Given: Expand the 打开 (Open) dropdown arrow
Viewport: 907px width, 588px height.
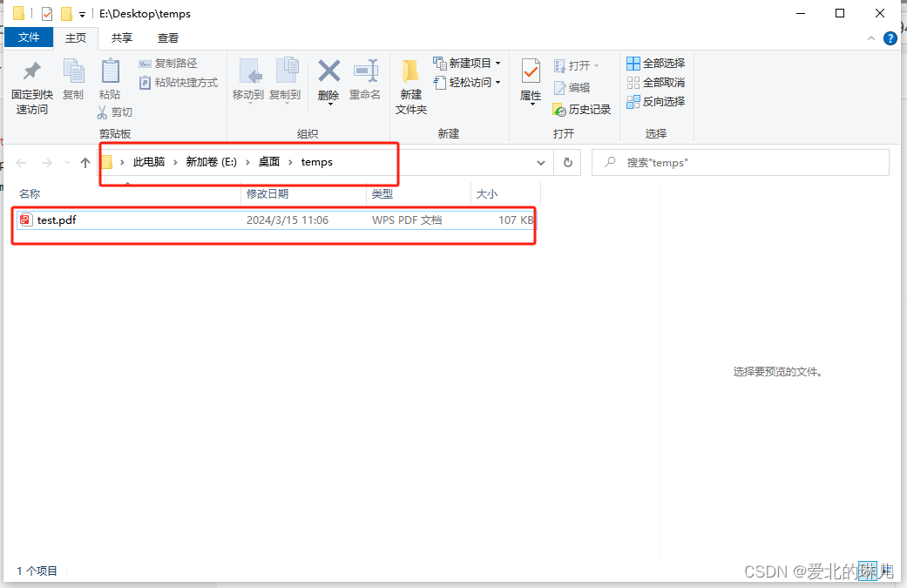Looking at the screenshot, I should 598,64.
